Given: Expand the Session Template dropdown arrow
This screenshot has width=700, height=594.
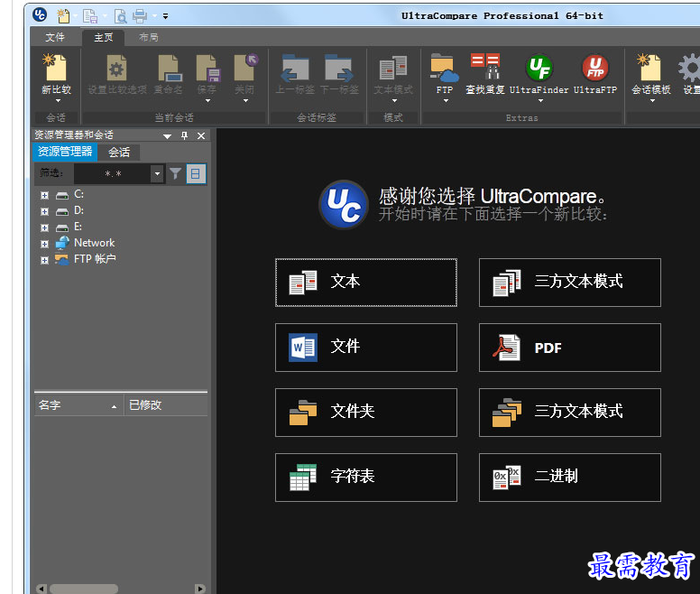Looking at the screenshot, I should (652, 101).
